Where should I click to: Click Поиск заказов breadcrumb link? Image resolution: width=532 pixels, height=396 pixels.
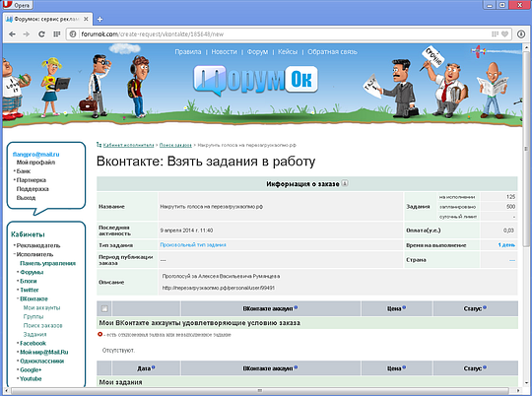(x=175, y=145)
